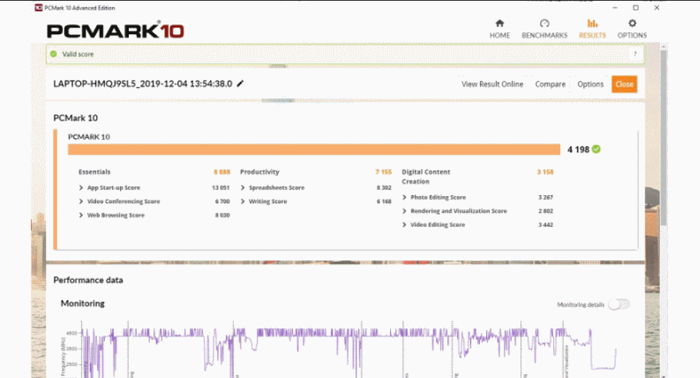
Task: Click the Photo Editing value 3 267
Action: point(546,197)
